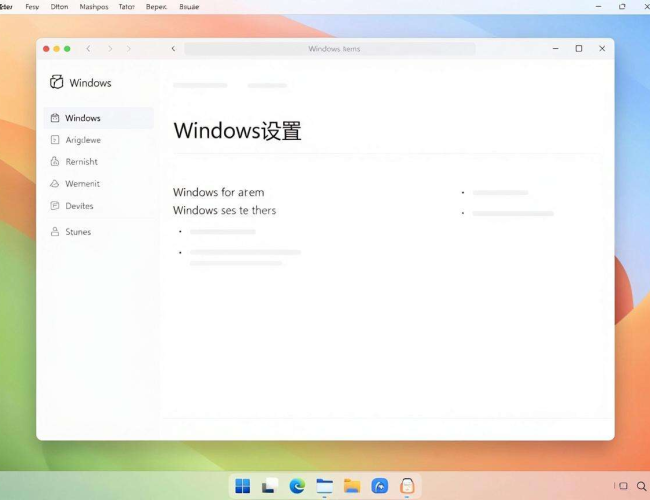Viewport: 650px width, 500px height.
Task: Open the Fesy menu
Action: [x=32, y=7]
